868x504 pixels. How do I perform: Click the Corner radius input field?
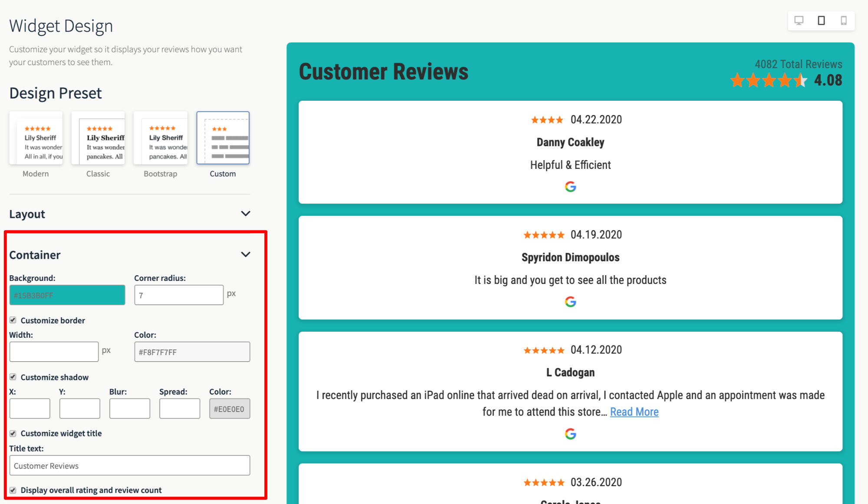coord(179,295)
